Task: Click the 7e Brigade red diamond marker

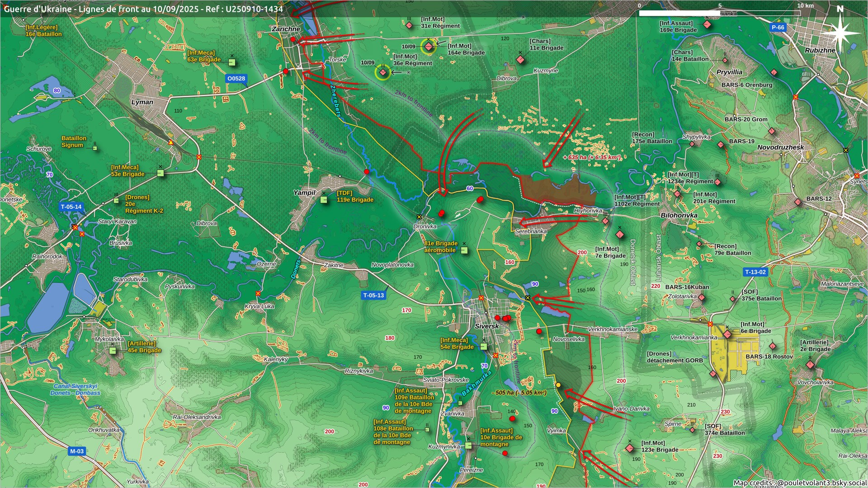Action: point(620,235)
